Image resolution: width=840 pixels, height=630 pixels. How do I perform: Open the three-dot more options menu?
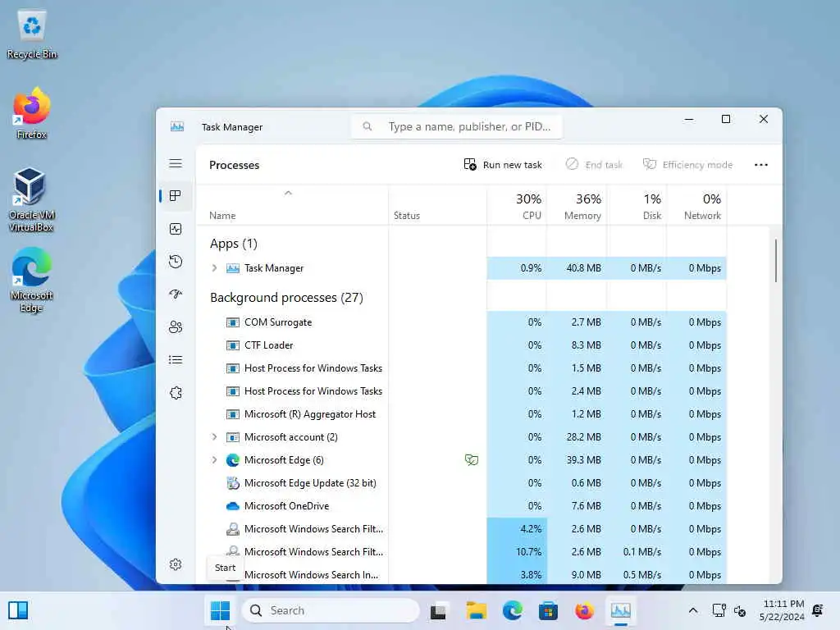760,164
